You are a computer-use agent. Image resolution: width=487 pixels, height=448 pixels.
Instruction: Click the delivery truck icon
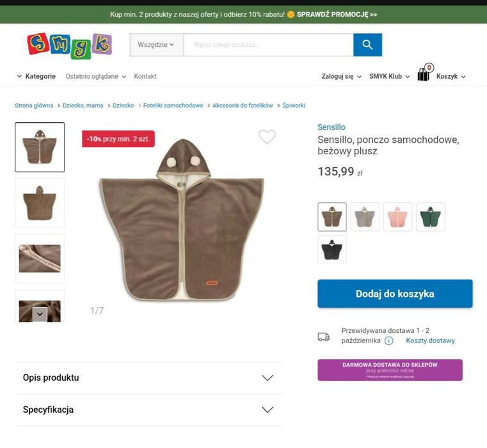[324, 337]
